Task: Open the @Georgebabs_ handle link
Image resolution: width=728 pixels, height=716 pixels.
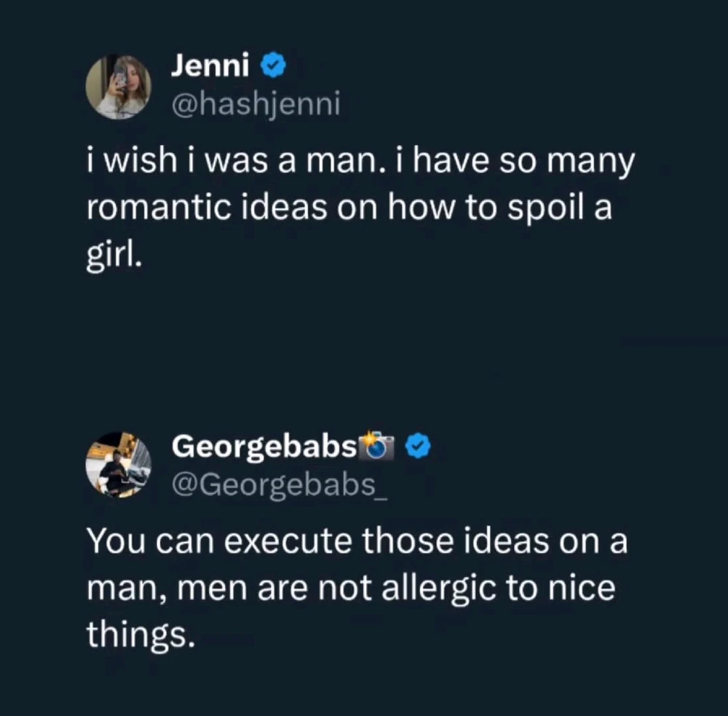Action: (x=280, y=484)
